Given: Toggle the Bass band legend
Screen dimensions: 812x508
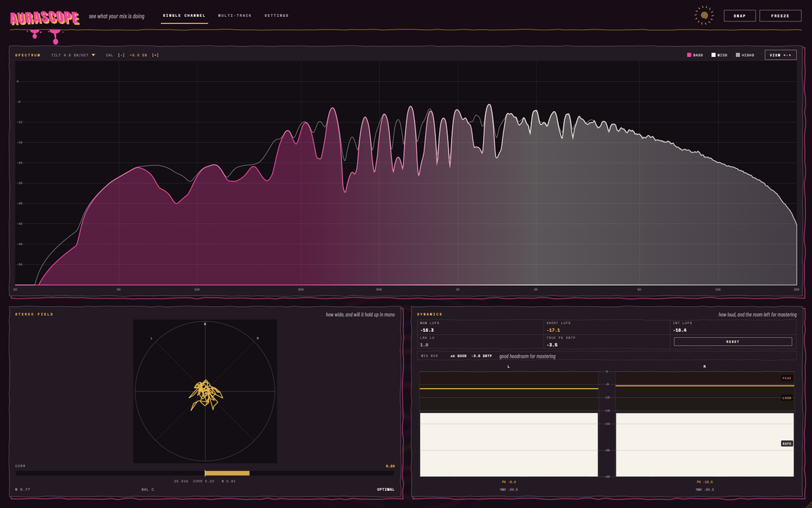Looking at the screenshot, I should (x=695, y=55).
